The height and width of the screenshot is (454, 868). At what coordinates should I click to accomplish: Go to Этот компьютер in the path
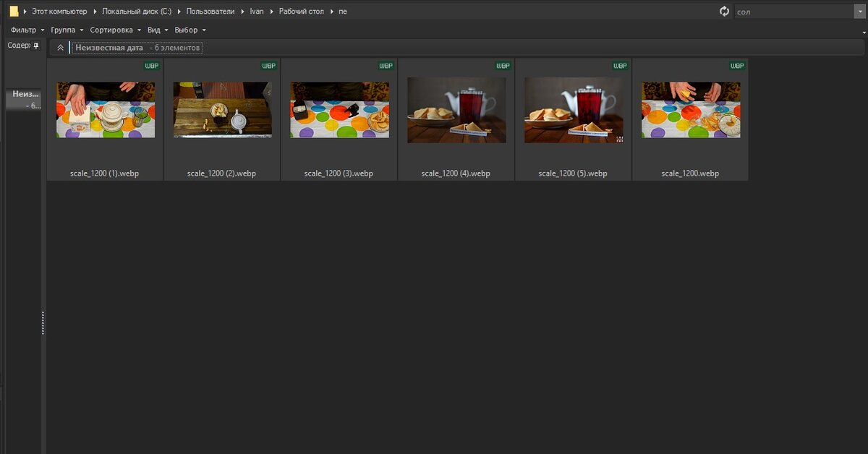(x=59, y=12)
